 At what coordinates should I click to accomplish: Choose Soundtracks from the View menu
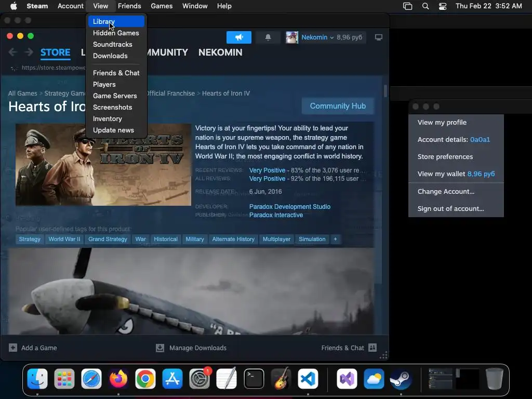click(116, 45)
